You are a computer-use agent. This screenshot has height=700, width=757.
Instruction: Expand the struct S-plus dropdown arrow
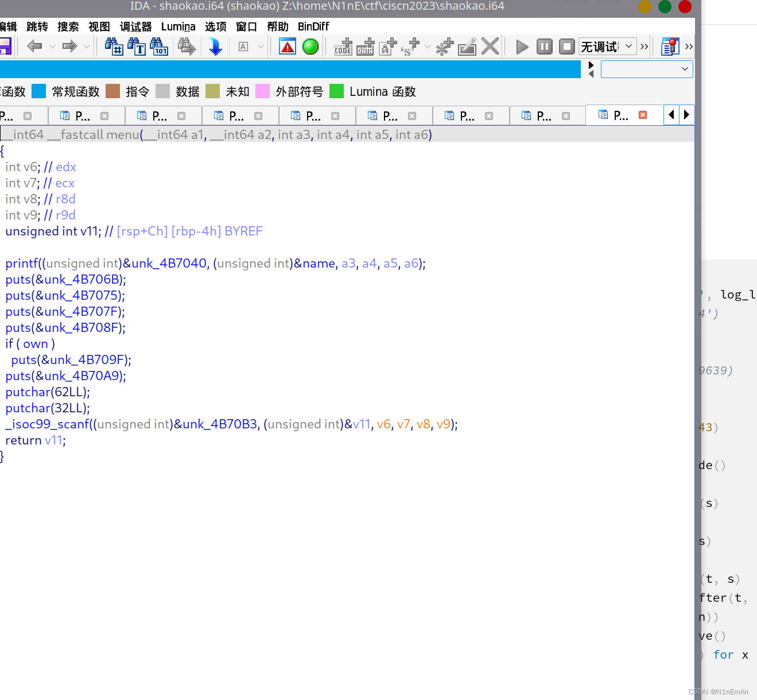(428, 47)
